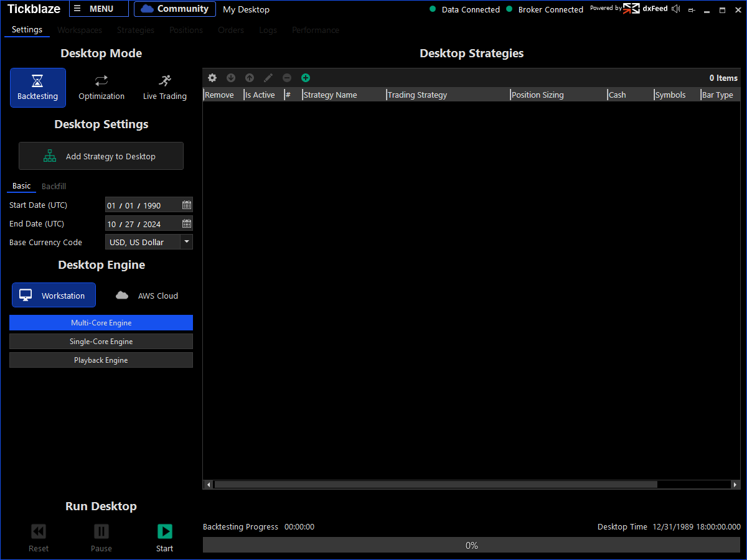Click the Is Active column header

point(263,95)
